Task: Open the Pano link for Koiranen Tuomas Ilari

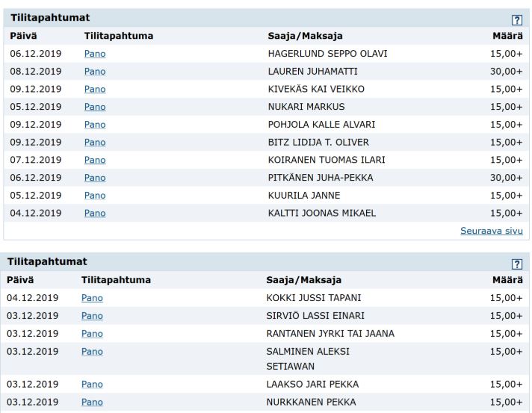Action: (x=95, y=160)
